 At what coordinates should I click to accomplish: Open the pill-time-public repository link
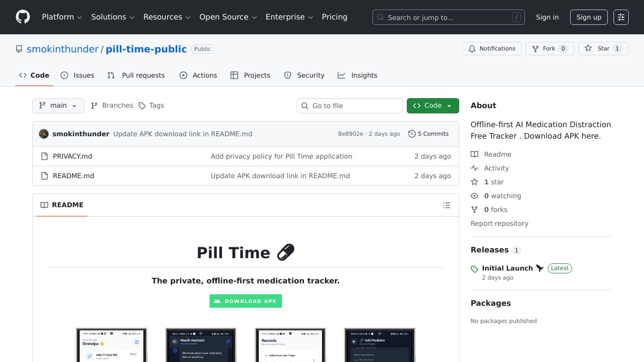tap(146, 49)
